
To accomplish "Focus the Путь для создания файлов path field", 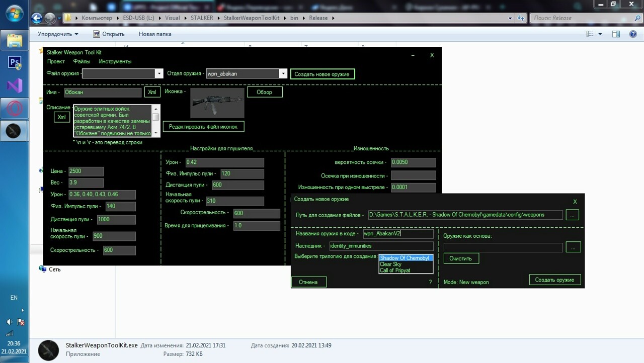I will 465,215.
